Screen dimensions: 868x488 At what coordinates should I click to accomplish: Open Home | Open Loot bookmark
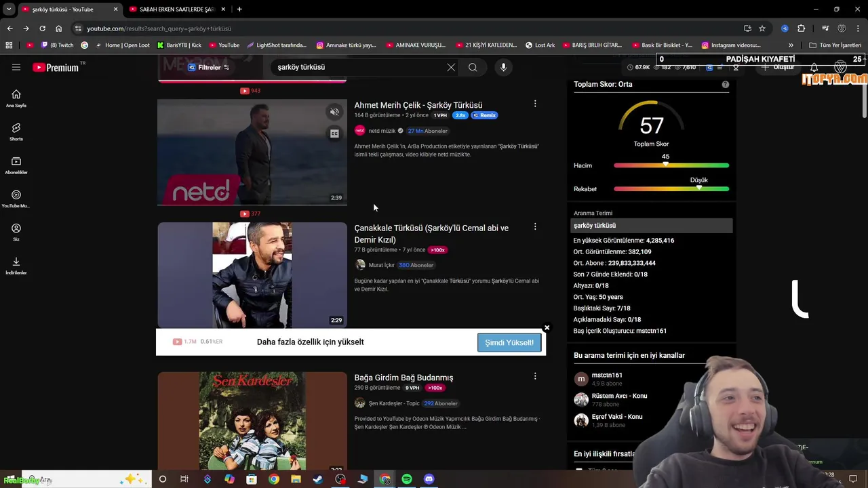click(x=122, y=45)
